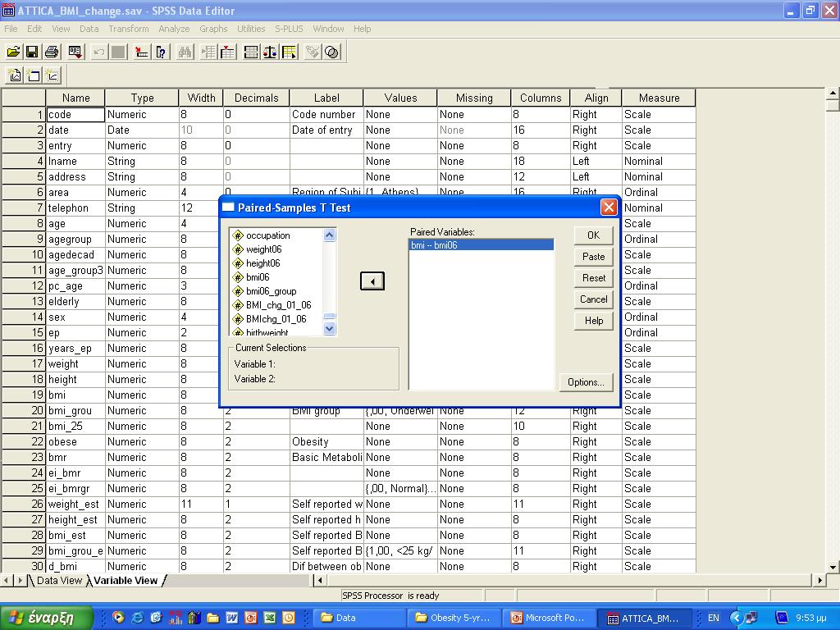The height and width of the screenshot is (630, 840).
Task: Click the Paste button in the dialog
Action: (x=594, y=257)
